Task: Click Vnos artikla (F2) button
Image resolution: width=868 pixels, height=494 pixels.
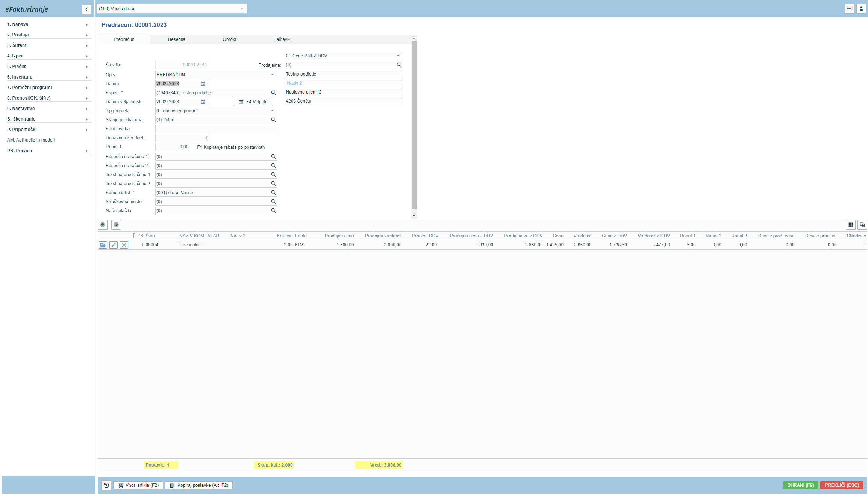Action: click(x=138, y=485)
